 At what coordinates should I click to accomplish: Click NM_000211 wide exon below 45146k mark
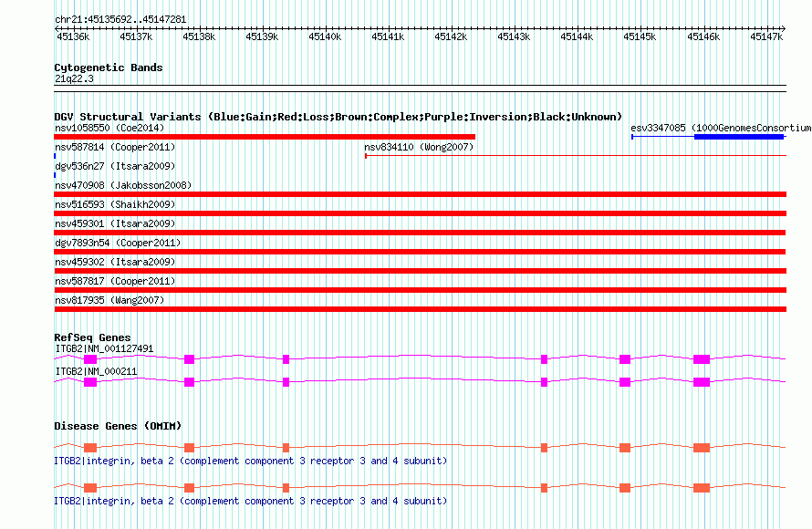[x=702, y=382]
